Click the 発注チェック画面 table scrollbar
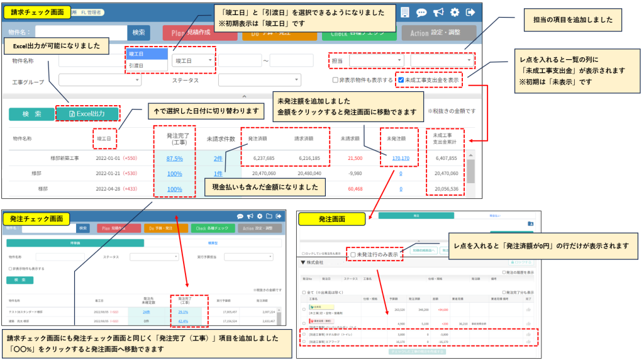 [x=279, y=318]
